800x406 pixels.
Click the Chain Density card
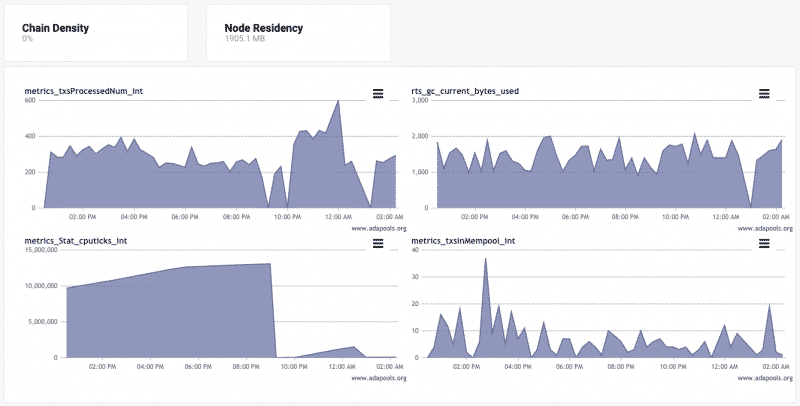click(94, 34)
